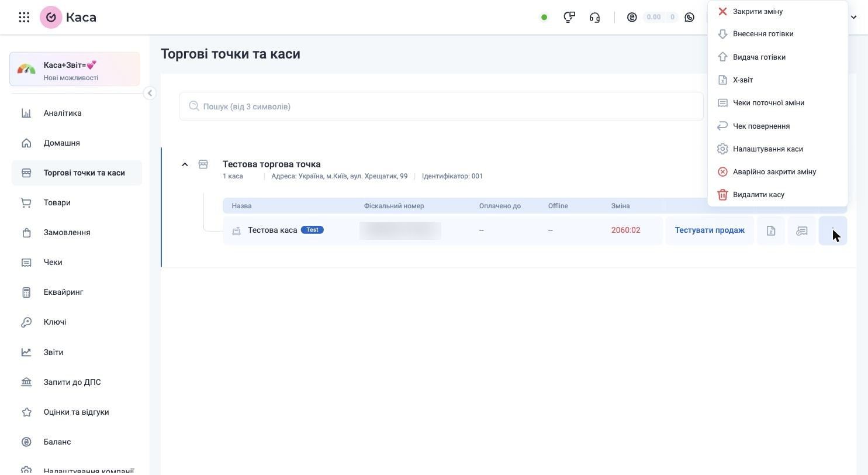Click the Test badge on Тестова каса
Image resolution: width=868 pixels, height=475 pixels.
click(312, 230)
